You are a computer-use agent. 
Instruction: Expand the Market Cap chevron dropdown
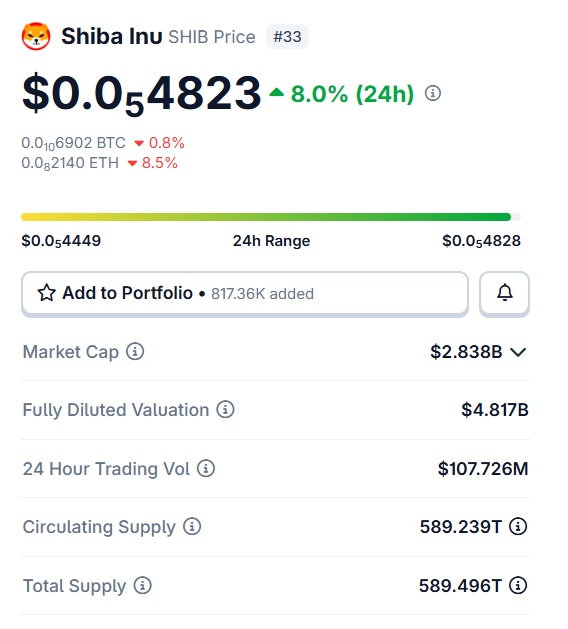(518, 352)
